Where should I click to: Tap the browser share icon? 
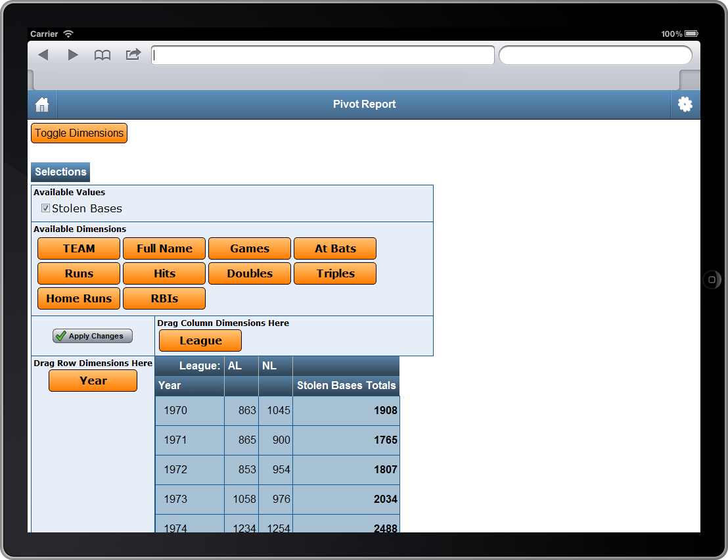tap(133, 55)
